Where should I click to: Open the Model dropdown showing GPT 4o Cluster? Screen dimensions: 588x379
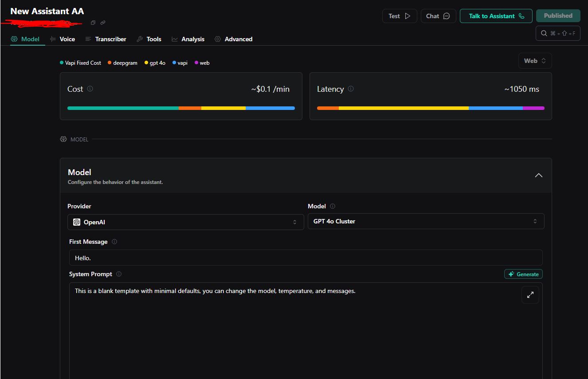(x=426, y=221)
